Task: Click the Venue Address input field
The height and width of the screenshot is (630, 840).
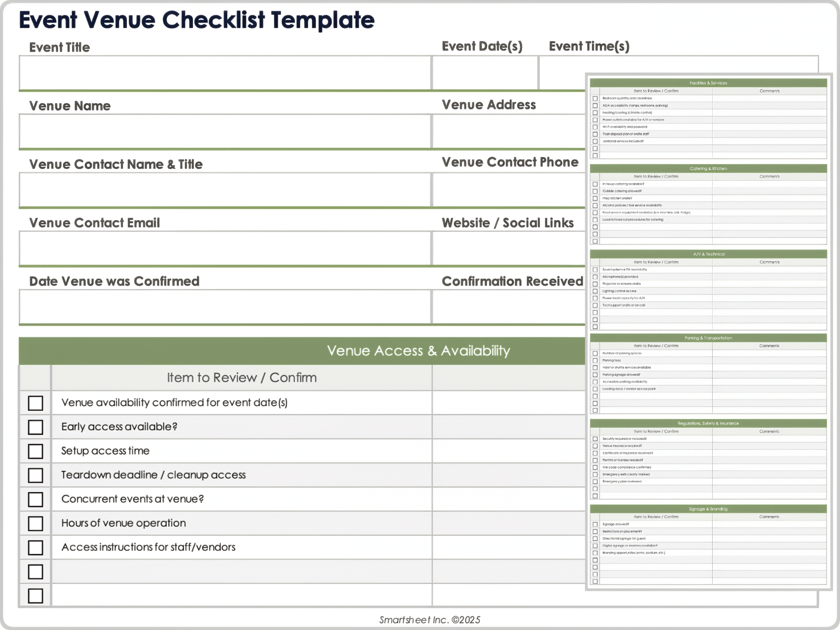Action: click(508, 131)
